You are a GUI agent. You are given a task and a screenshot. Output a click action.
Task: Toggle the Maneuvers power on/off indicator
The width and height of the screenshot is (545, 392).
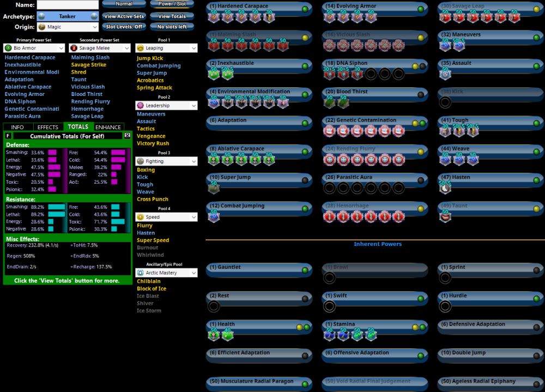(x=536, y=38)
